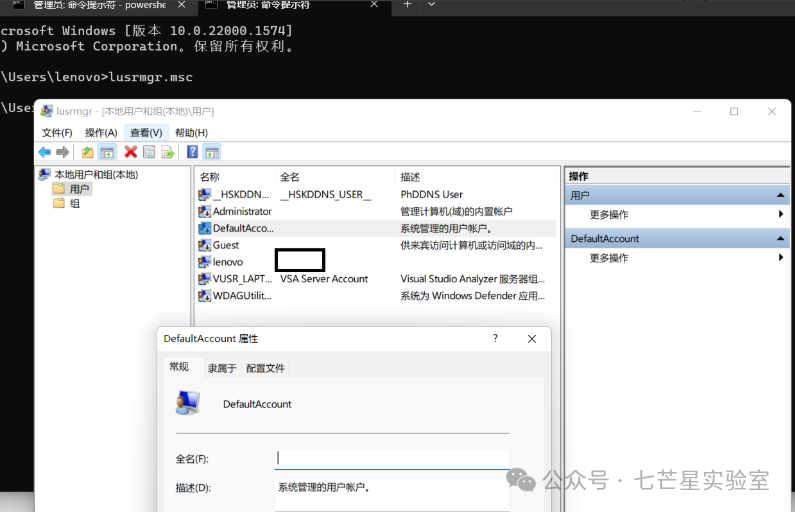This screenshot has width=795, height=512.
Task: Toggle the show/hide action pane toolbar icon
Action: click(x=212, y=152)
